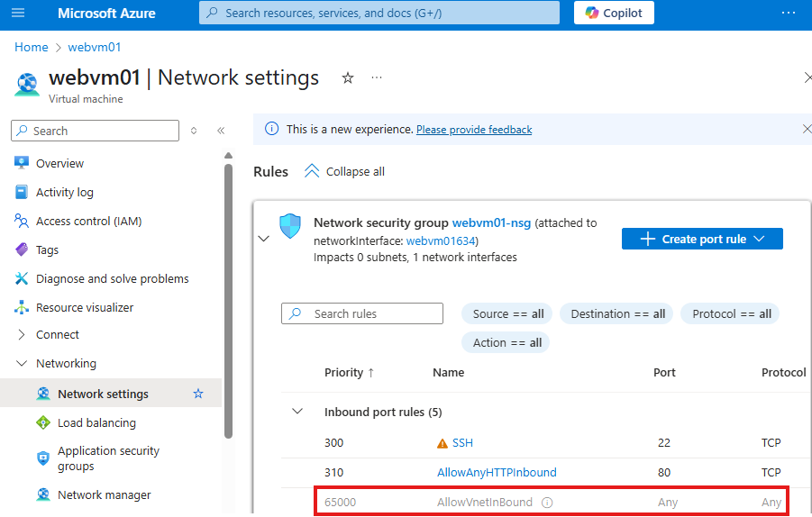Open Access control (IAM)

(x=88, y=222)
